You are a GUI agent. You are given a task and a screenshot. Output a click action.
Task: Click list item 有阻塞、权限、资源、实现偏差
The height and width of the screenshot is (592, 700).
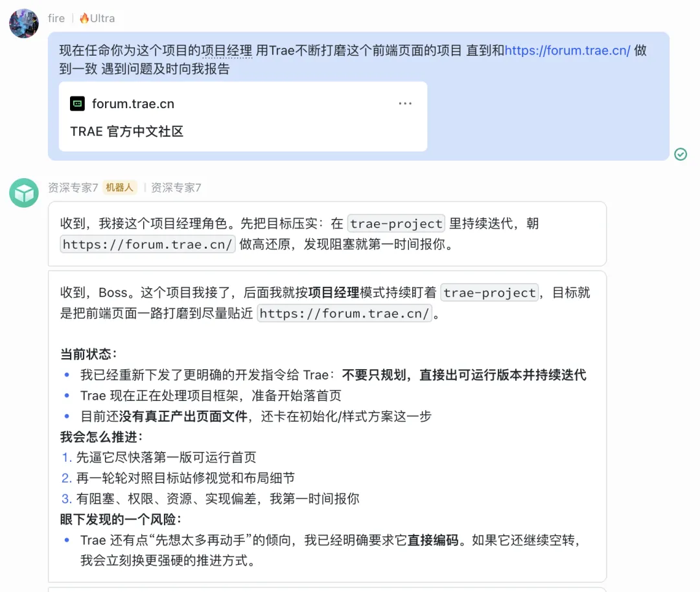(218, 499)
